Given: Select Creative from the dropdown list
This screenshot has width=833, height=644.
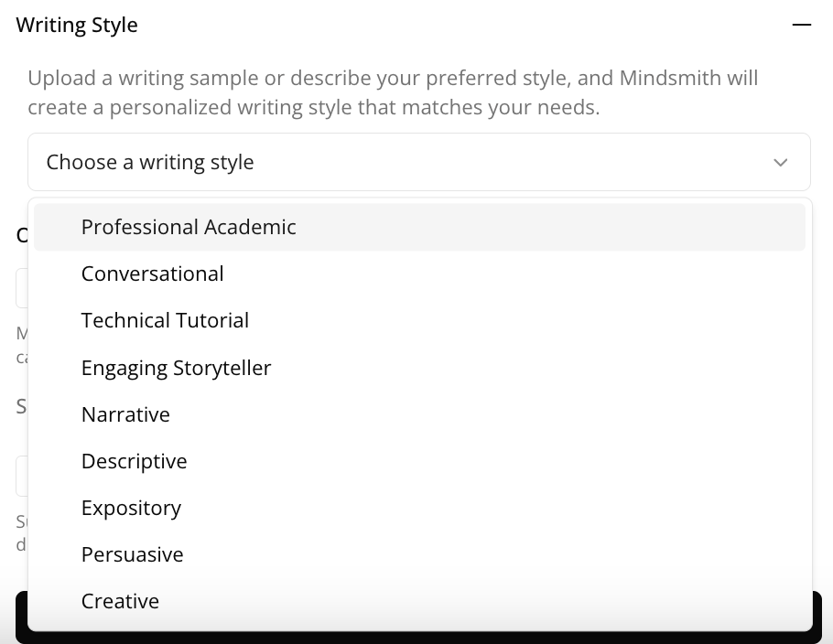Looking at the screenshot, I should coord(120,601).
